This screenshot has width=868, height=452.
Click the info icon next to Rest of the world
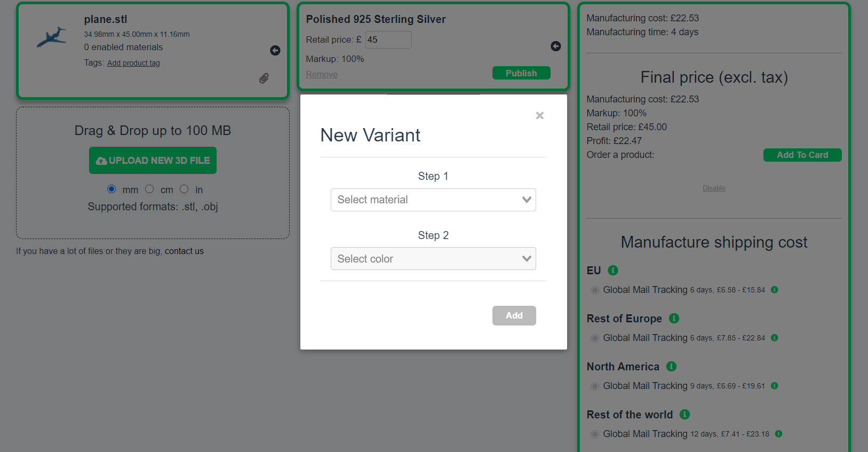(685, 415)
